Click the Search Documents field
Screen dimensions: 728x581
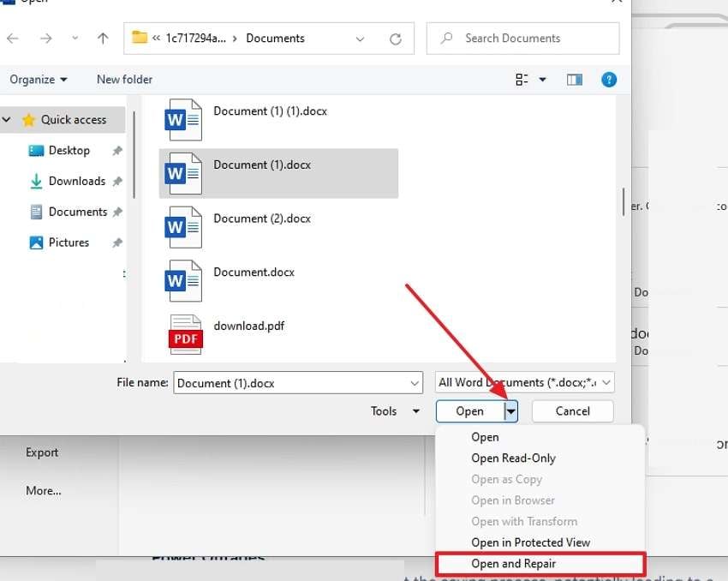point(522,38)
